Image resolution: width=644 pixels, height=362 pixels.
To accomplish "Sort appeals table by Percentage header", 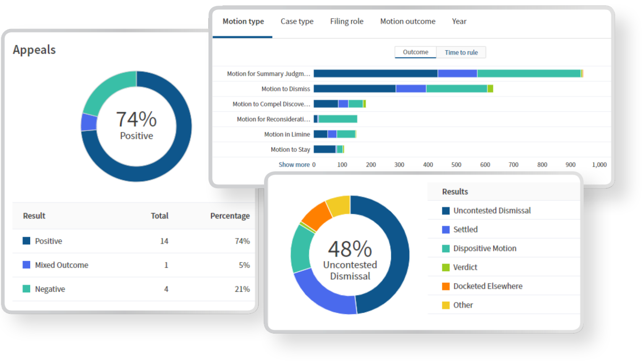I will (x=230, y=216).
